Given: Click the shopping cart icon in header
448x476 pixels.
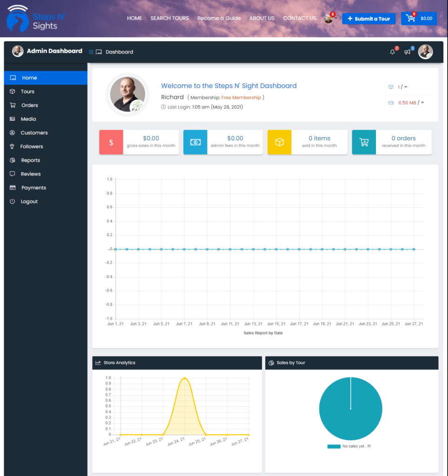Looking at the screenshot, I should click(410, 19).
